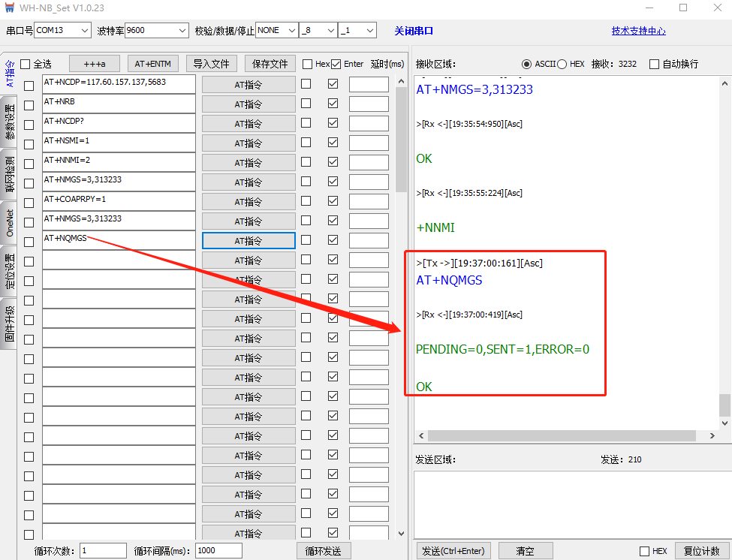Click the +++a button
Screen dimensions: 732x560
tap(95, 64)
